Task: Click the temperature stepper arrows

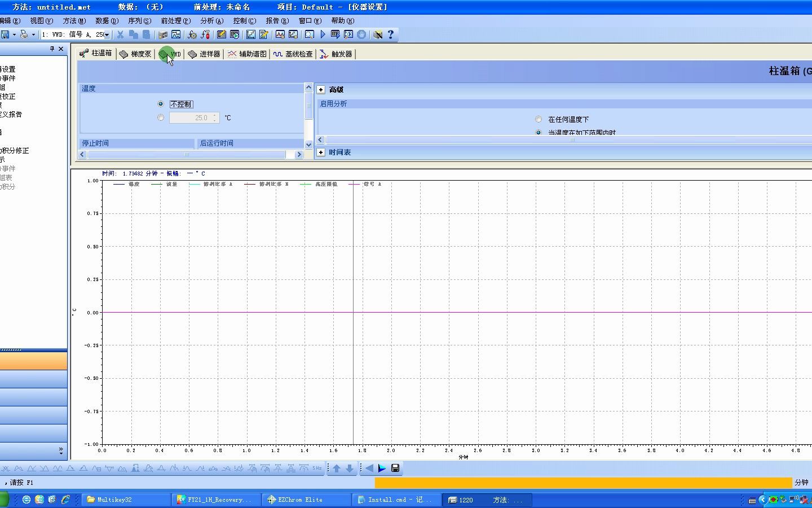Action: [215, 117]
